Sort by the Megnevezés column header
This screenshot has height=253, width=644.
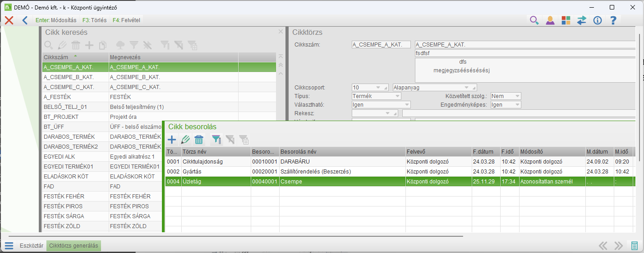(173, 57)
